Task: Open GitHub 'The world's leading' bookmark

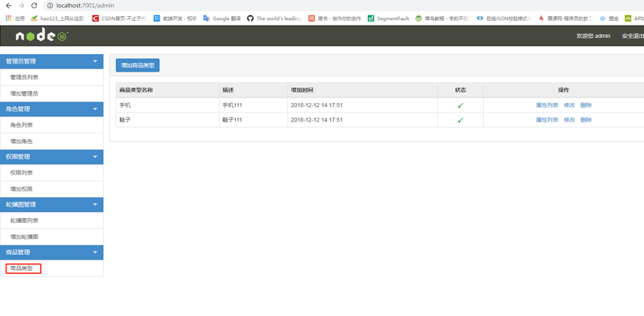Action: coord(275,18)
